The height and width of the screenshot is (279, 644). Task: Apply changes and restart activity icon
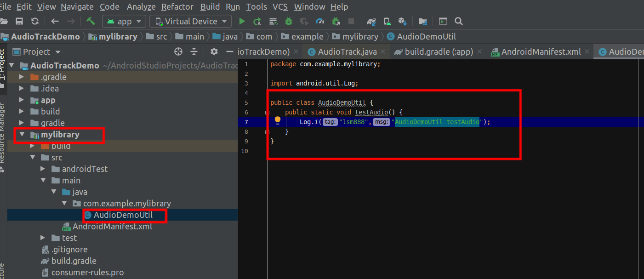point(257,21)
